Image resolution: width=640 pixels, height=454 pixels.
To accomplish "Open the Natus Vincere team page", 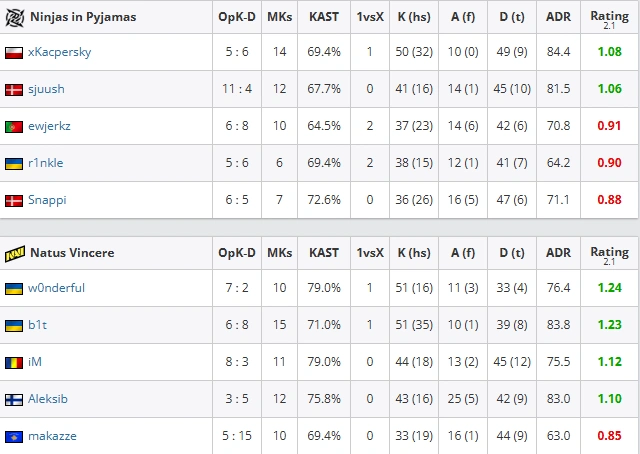I will click(72, 253).
